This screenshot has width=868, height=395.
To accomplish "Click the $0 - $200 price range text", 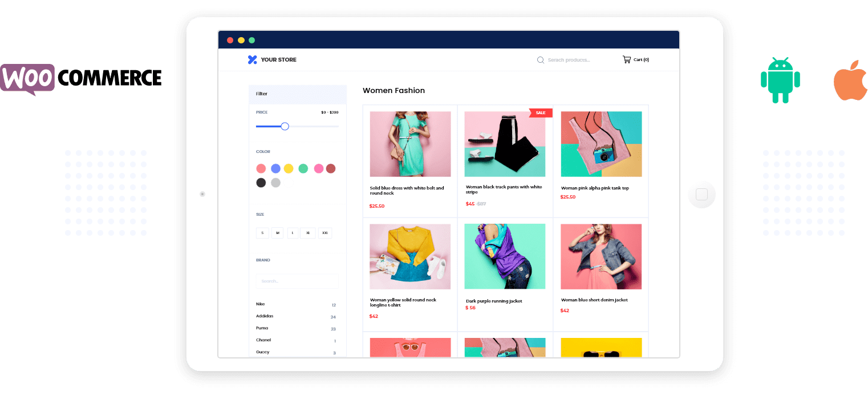I will (330, 112).
